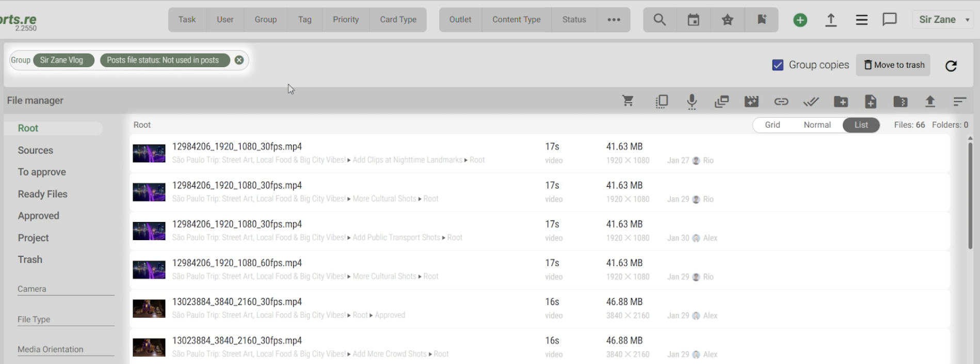This screenshot has height=364, width=980.
Task: Select the Trash folder in sidebar
Action: (30, 260)
